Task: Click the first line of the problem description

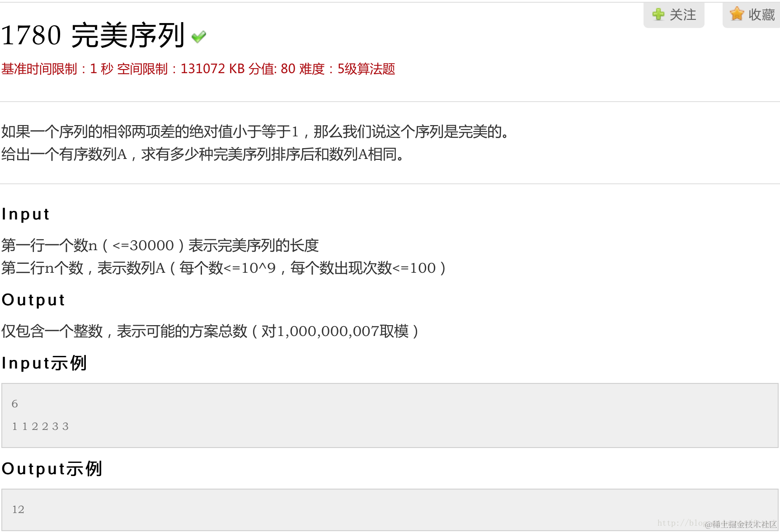Action: click(x=256, y=132)
